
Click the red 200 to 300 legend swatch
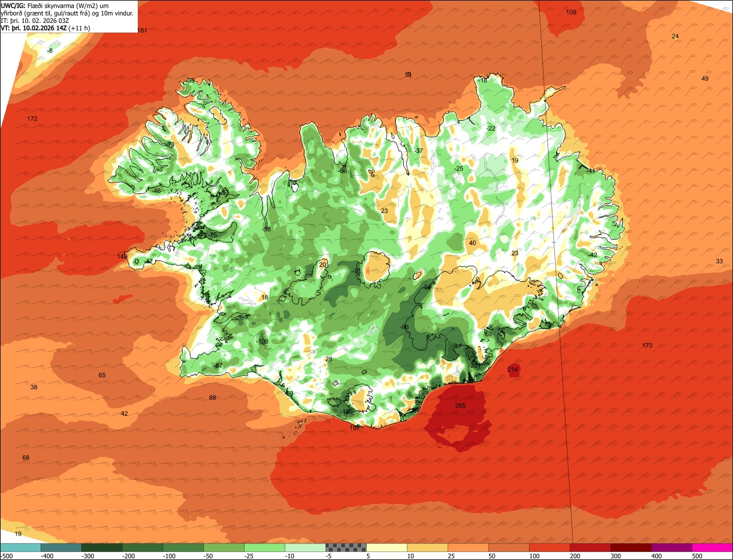pos(590,547)
